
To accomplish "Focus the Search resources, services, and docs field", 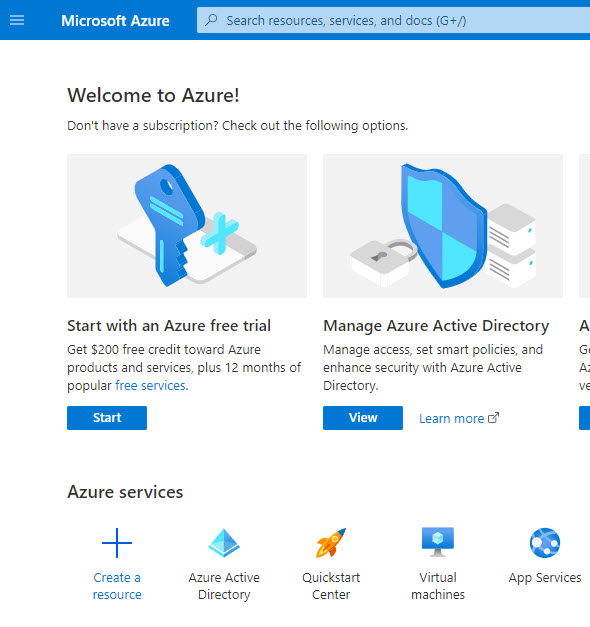I will click(x=394, y=20).
